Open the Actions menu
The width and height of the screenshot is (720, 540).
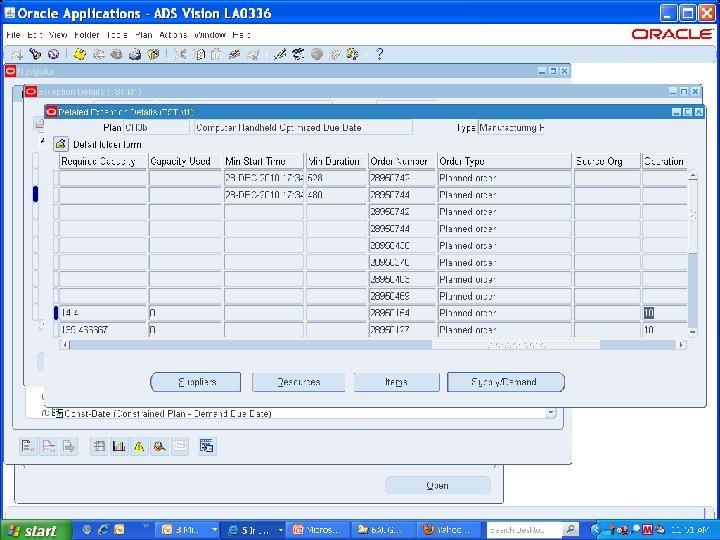tap(173, 35)
